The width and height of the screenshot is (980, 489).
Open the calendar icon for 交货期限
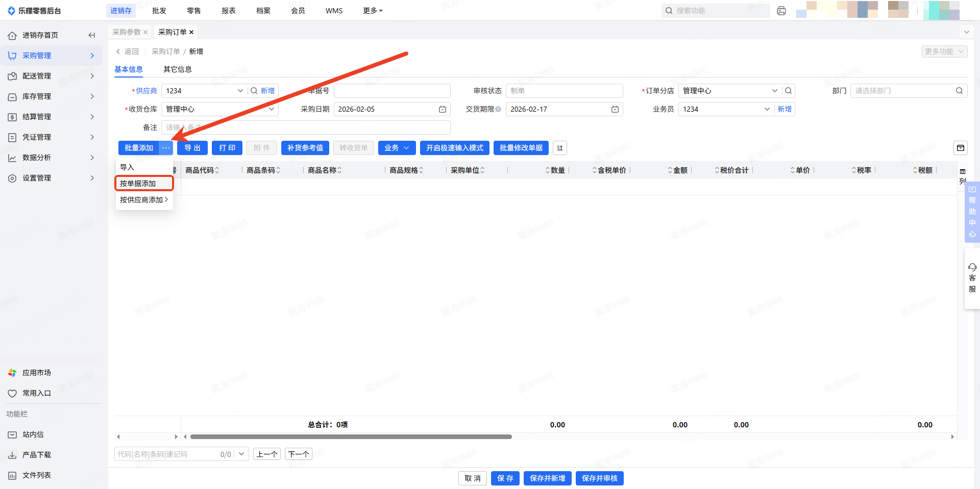[615, 109]
